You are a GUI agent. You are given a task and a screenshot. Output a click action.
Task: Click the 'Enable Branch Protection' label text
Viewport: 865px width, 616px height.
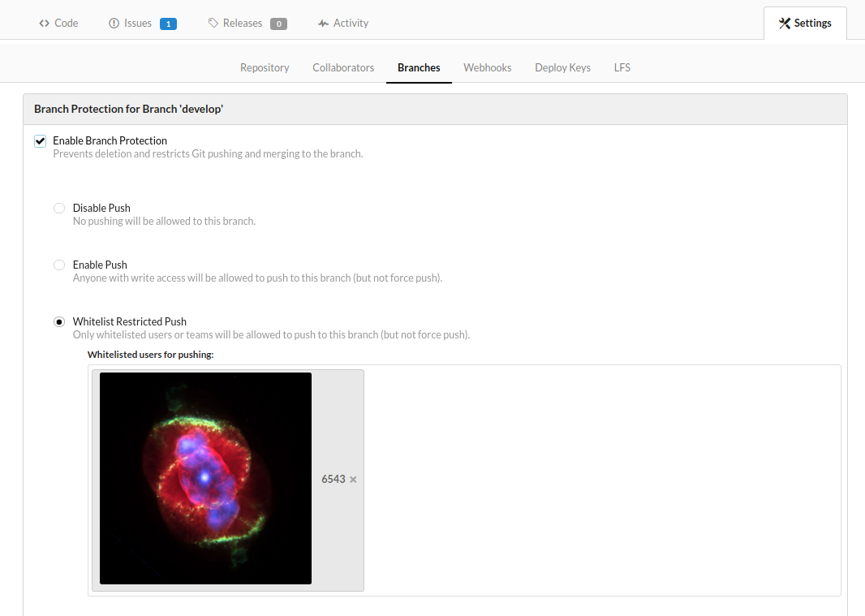[x=110, y=140]
